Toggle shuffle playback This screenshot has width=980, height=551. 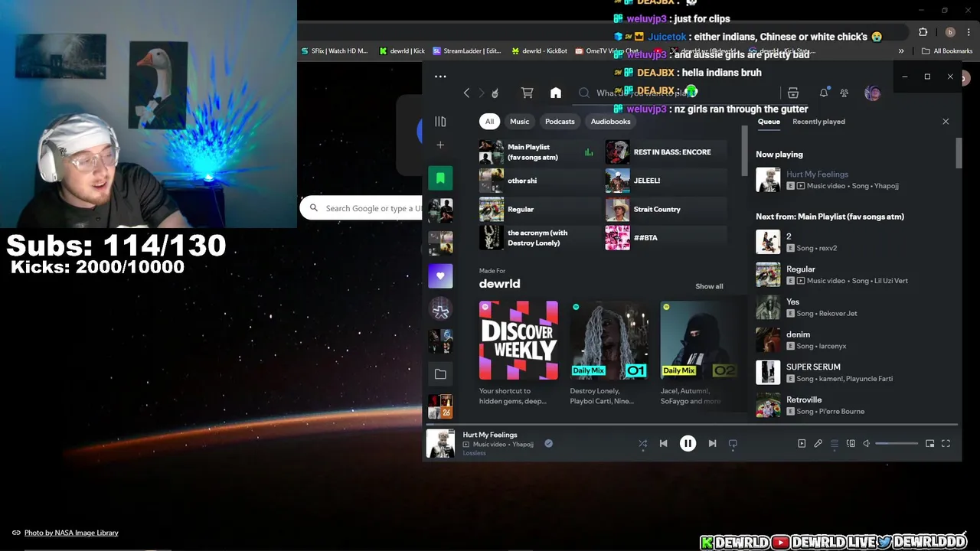point(642,443)
